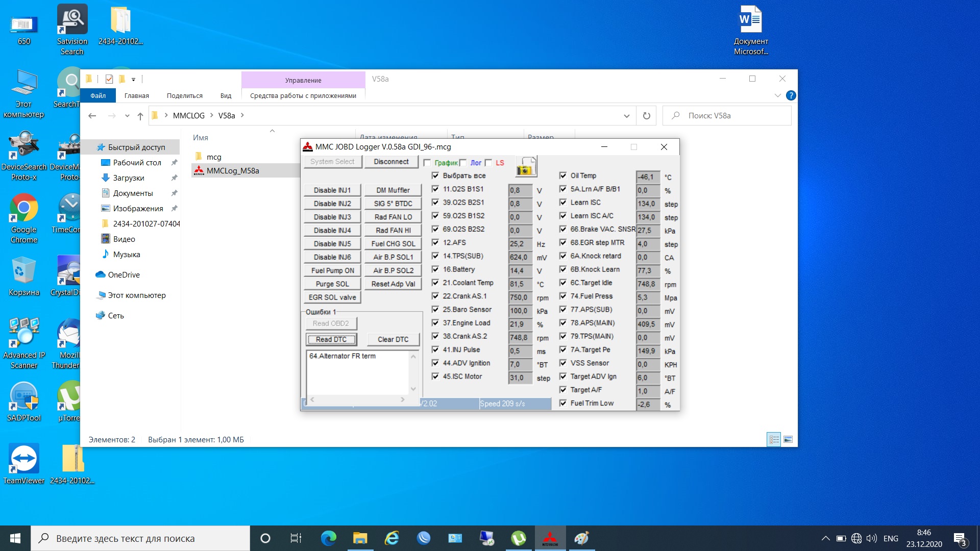Screen dimensions: 980x551
Task: Expand the Explorer ribbon chevron
Action: 777,95
